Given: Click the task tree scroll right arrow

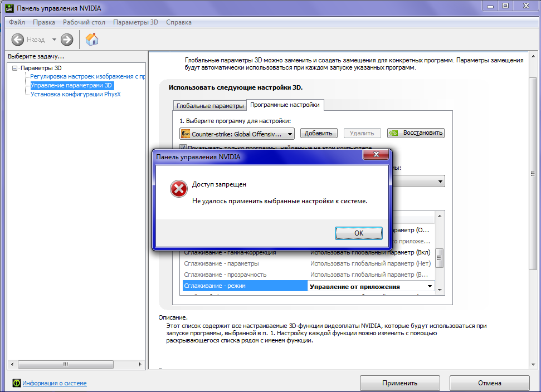Looking at the screenshot, I should point(140,364).
